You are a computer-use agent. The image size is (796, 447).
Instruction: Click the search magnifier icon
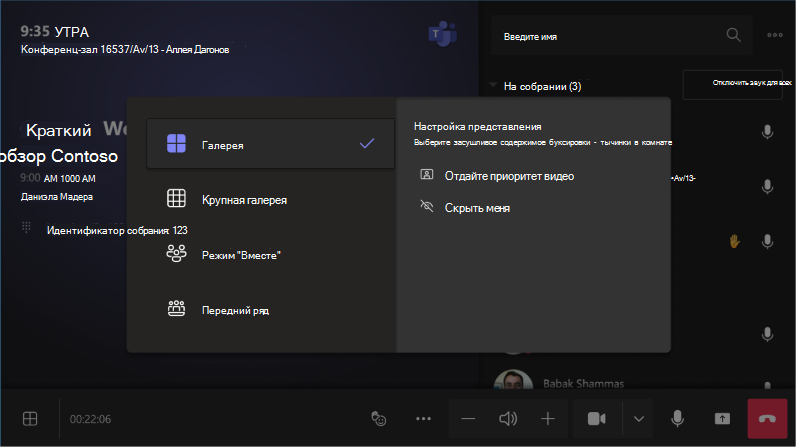click(x=734, y=35)
